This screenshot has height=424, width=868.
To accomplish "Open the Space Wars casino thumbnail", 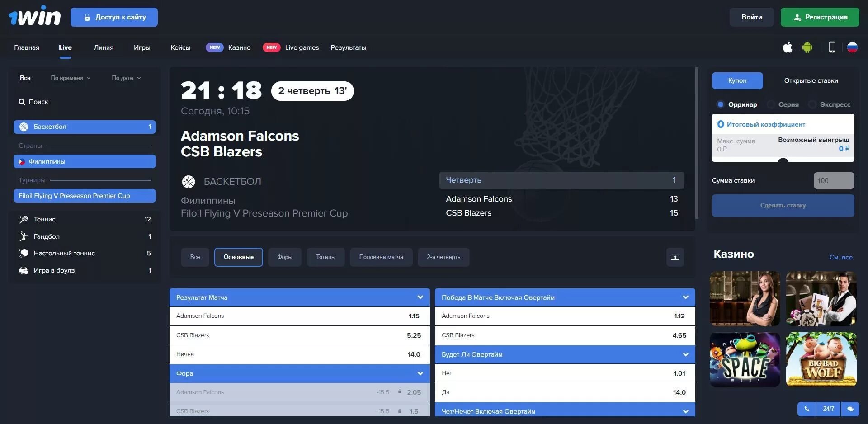I will (745, 360).
